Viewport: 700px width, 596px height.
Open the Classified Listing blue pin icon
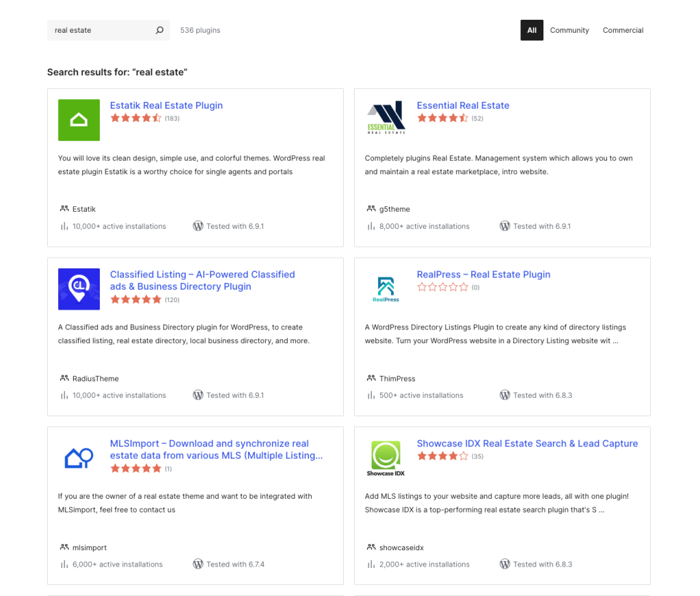point(79,289)
